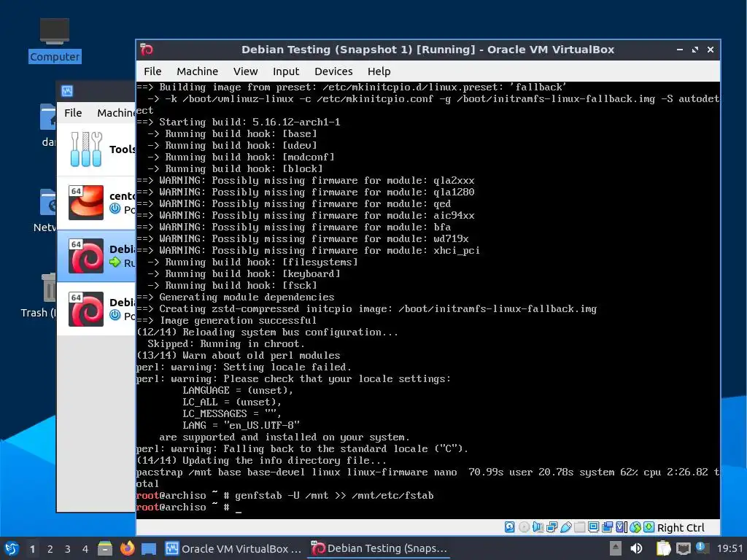747x560 pixels.
Task: Click the USB devices status icon
Action: pos(565,527)
